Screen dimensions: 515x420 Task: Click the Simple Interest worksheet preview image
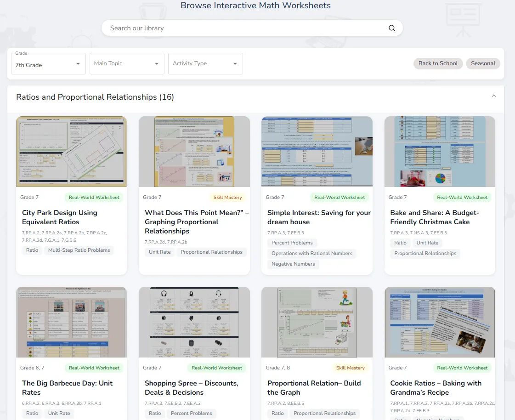click(317, 152)
